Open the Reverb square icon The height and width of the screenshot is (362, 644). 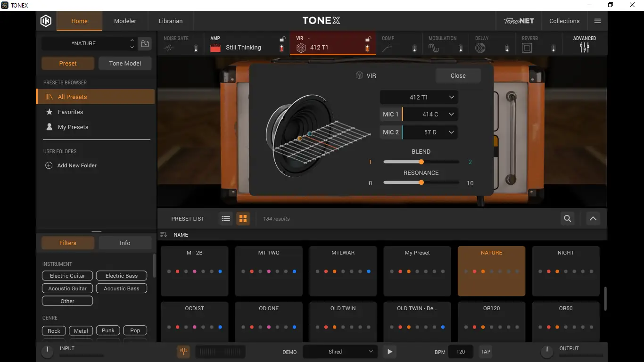(x=527, y=48)
